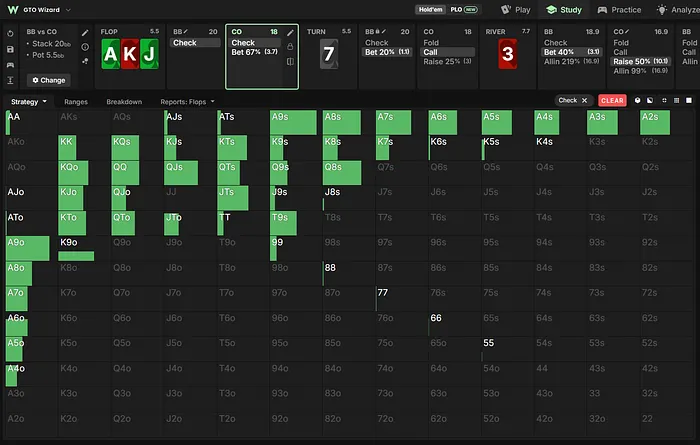Select CO turn Raise 25% action
This screenshot has width=700, height=445.
(x=447, y=62)
